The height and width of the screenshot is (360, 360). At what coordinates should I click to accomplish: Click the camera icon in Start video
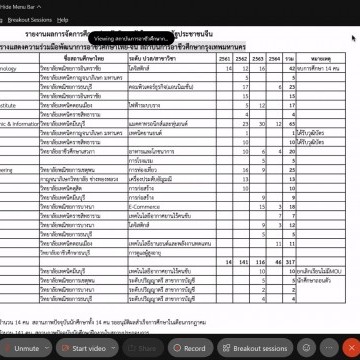click(66, 348)
